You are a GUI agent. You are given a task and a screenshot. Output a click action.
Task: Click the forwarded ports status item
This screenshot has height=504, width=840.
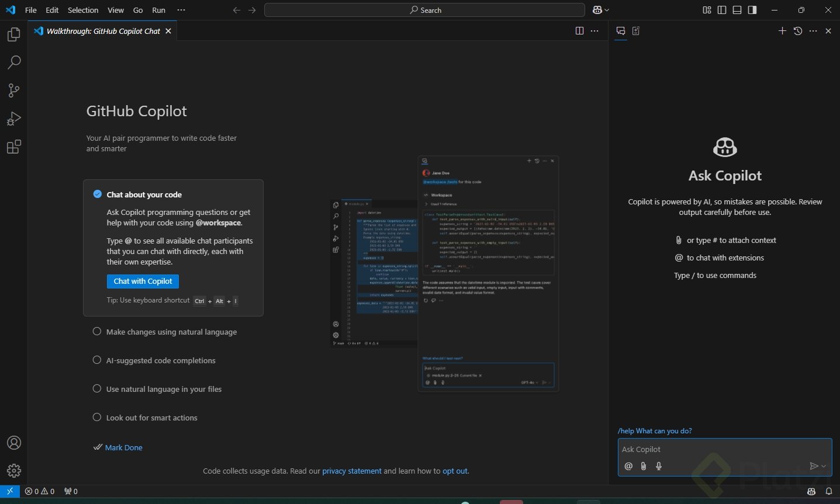tap(71, 491)
